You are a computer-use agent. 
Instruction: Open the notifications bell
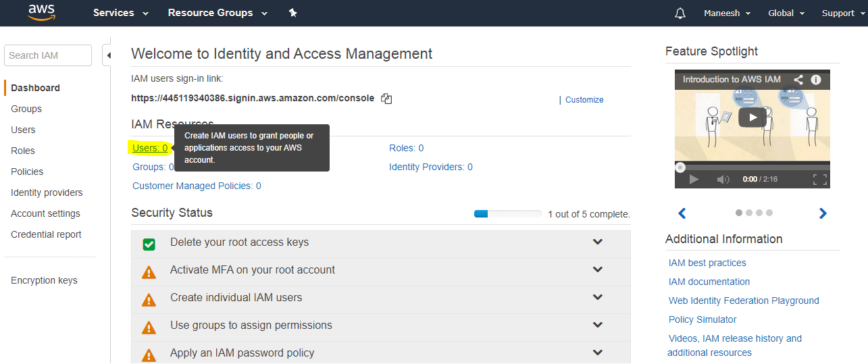pyautogui.click(x=680, y=14)
